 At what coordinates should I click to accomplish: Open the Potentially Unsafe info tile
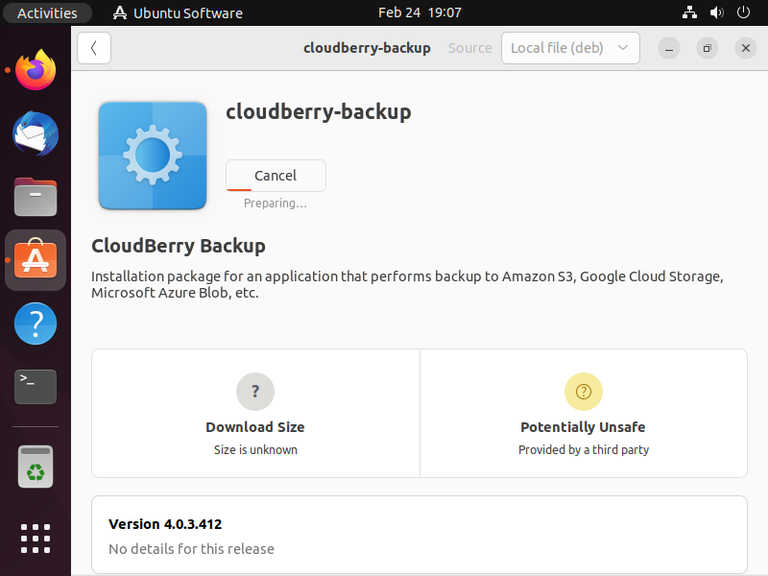pyautogui.click(x=583, y=413)
